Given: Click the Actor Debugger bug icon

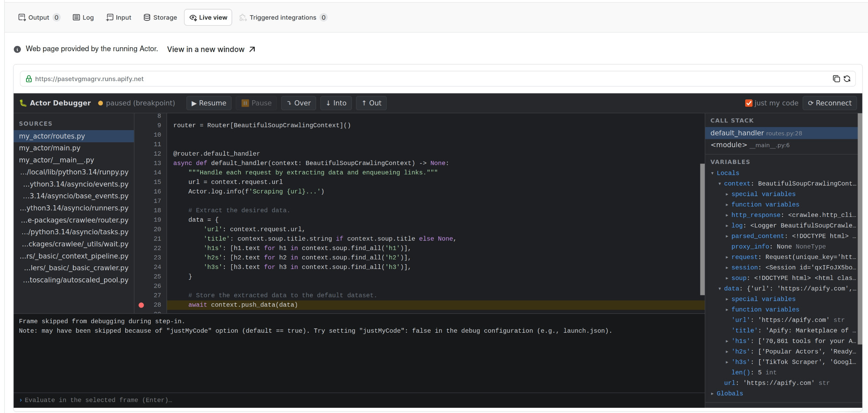Looking at the screenshot, I should (x=23, y=103).
